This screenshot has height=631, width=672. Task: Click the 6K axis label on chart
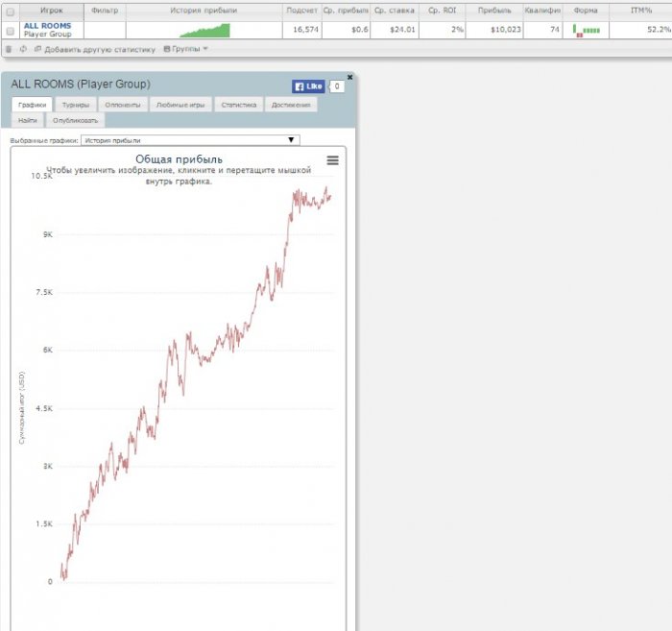tap(48, 350)
